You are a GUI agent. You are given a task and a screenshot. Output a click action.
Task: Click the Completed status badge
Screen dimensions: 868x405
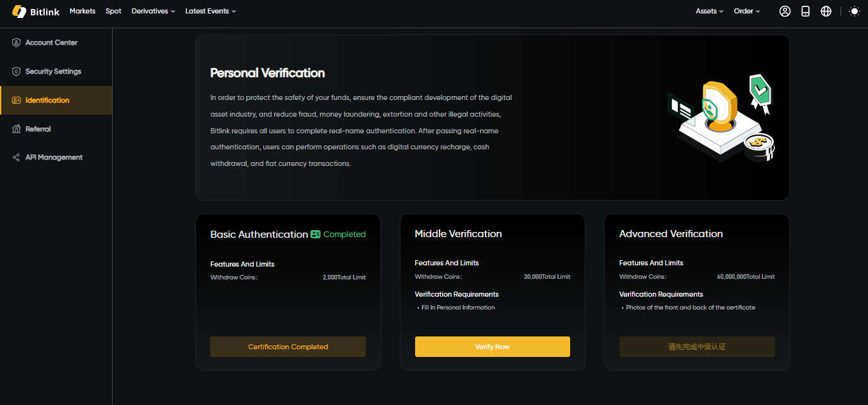pos(338,234)
